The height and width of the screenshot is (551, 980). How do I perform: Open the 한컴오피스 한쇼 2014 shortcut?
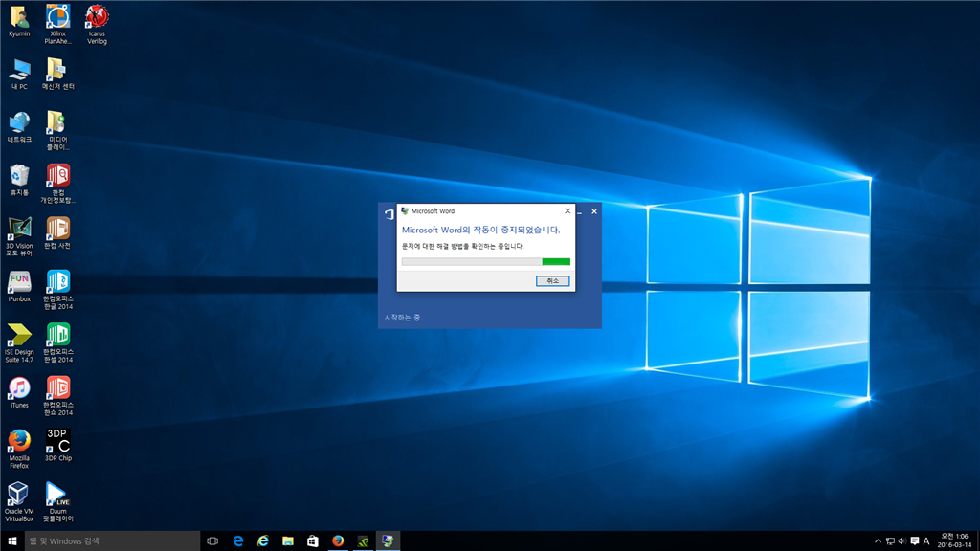(57, 397)
